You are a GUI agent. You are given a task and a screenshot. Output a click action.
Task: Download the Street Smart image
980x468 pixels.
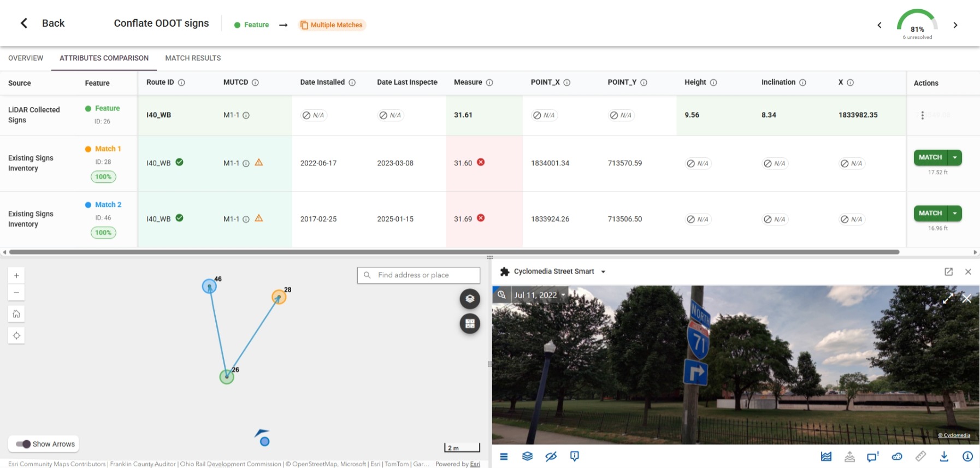944,457
